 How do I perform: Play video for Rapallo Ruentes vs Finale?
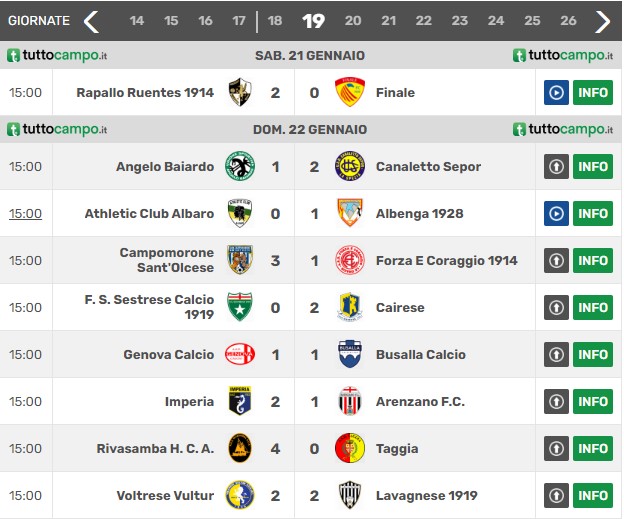[x=556, y=92]
